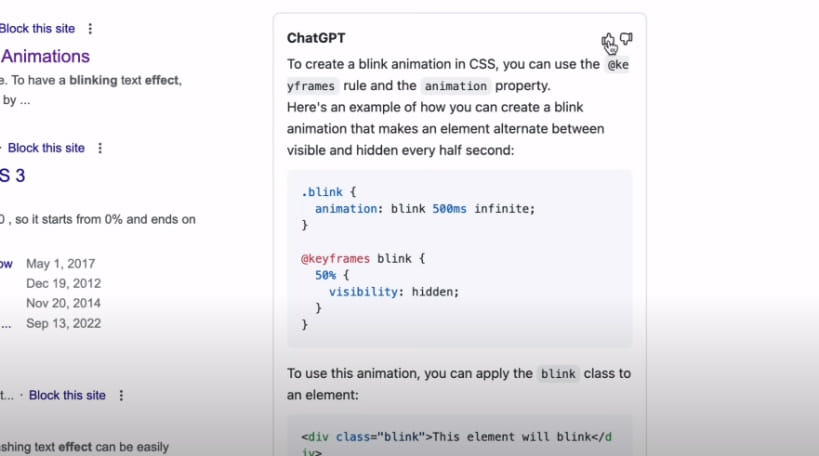Screen dimensions: 819x456
Task: Open the options menu beside the topmost Block this site
Action: click(x=90, y=29)
